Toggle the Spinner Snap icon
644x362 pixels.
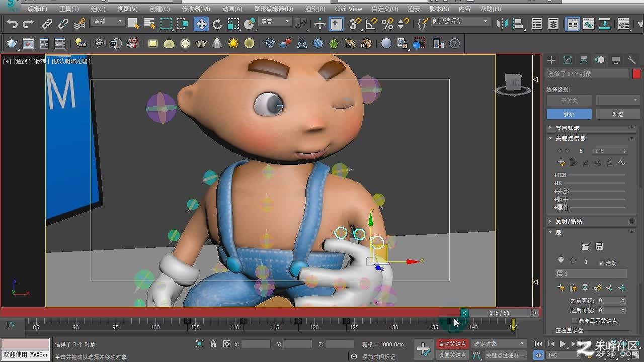click(x=403, y=24)
